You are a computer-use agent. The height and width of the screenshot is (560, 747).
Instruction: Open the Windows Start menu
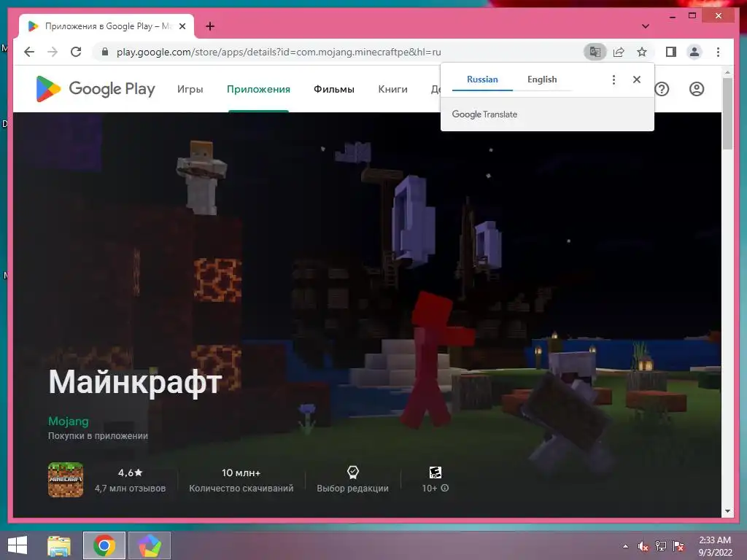pyautogui.click(x=18, y=545)
